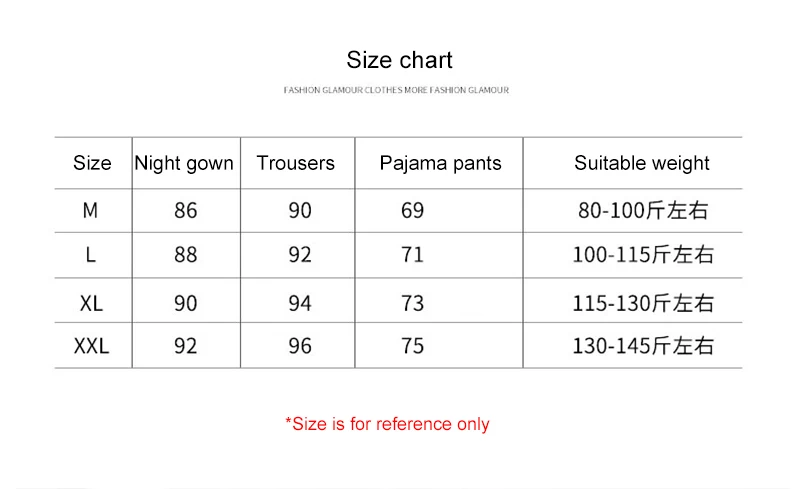Click the Fashion Glamour subtitle text

396,90
